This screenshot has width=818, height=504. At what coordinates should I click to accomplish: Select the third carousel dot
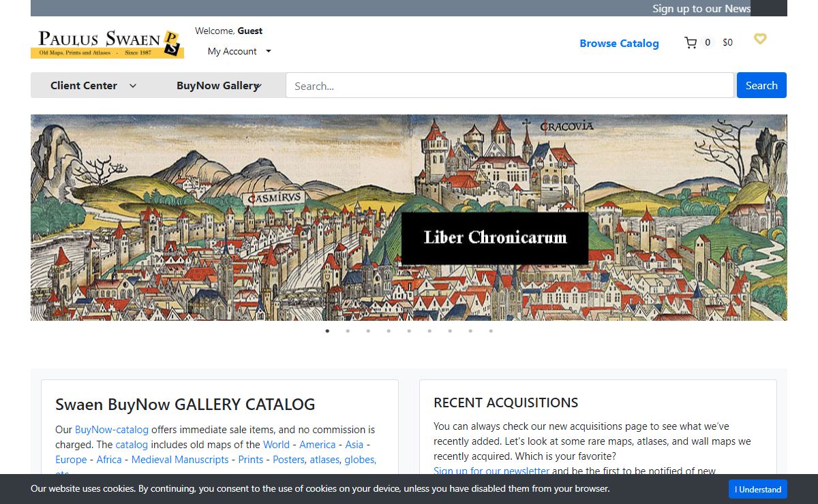coord(368,331)
